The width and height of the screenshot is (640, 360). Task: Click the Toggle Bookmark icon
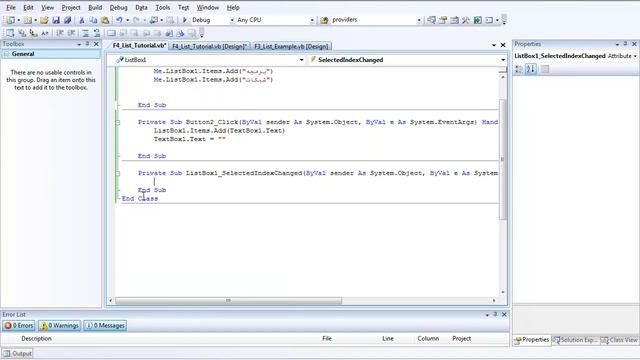pos(111,33)
